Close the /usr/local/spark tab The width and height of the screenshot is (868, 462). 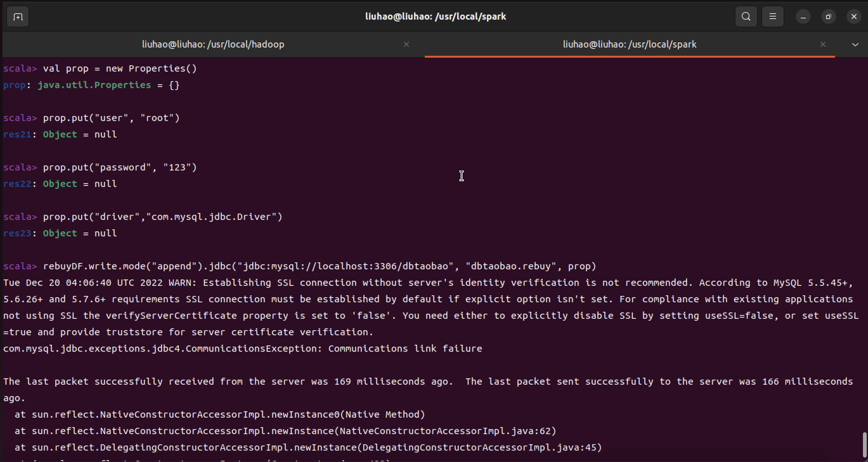[823, 44]
